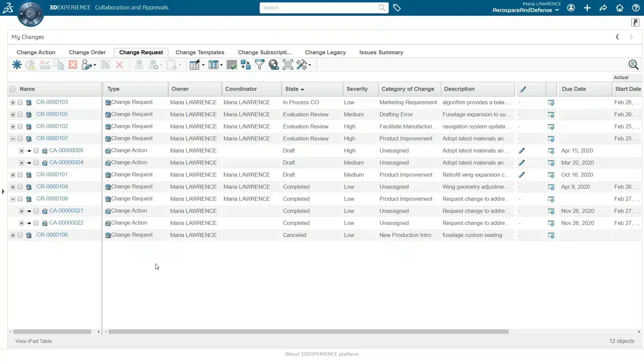Delete objects using the red X toolbar icon
This screenshot has width=644, height=362.
[73, 64]
